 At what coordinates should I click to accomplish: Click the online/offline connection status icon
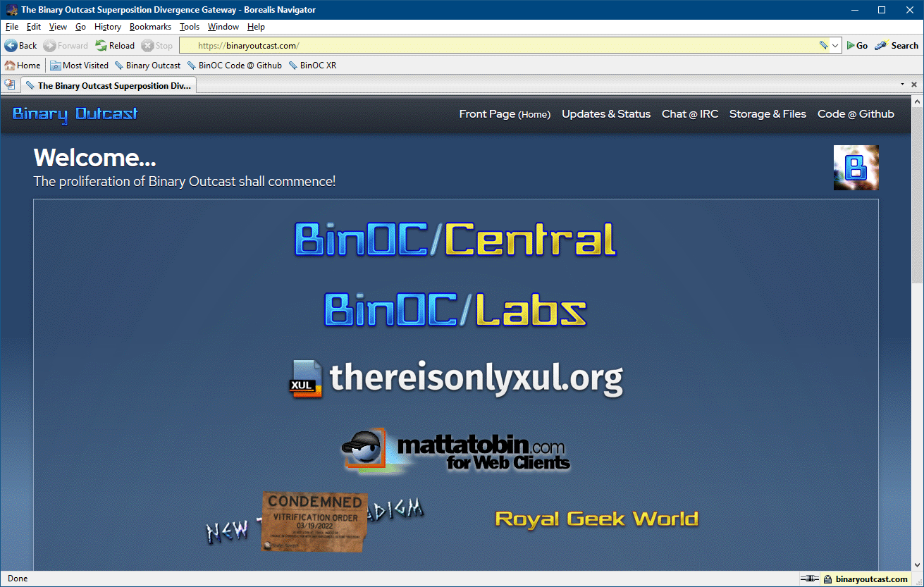coord(809,579)
